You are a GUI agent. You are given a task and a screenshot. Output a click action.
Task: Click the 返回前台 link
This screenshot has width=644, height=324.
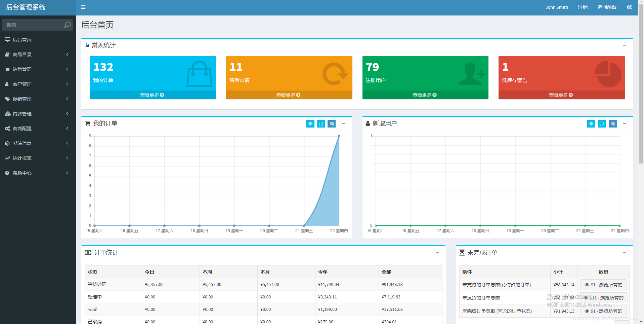click(607, 7)
